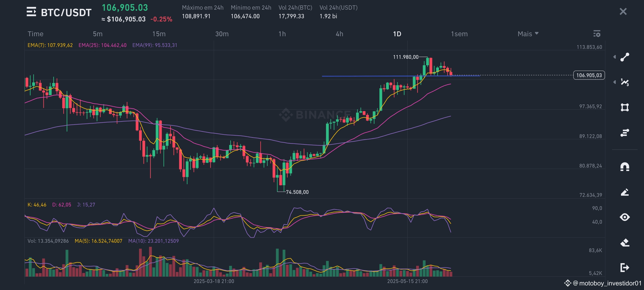Image resolution: width=644 pixels, height=290 pixels.
Task: Click the Vol: 13.354,09286 label
Action: (48, 241)
